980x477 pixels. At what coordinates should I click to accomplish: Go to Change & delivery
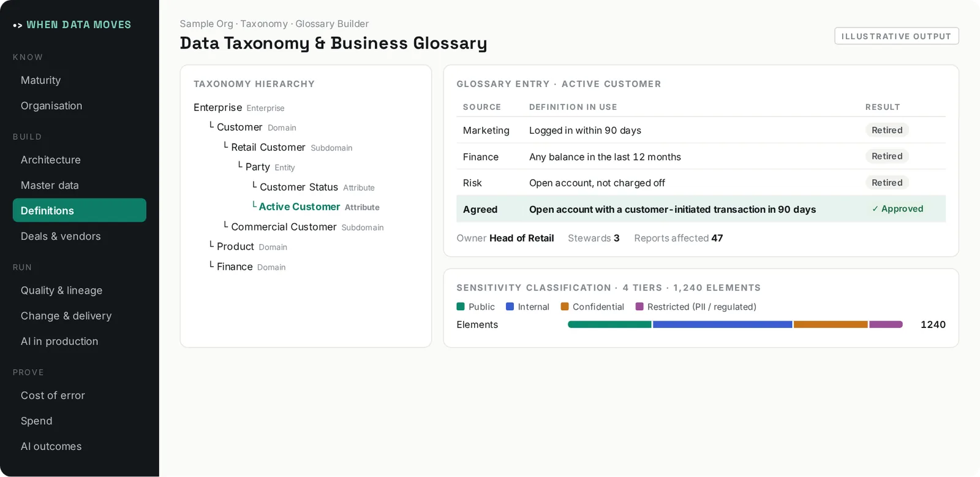80,316
